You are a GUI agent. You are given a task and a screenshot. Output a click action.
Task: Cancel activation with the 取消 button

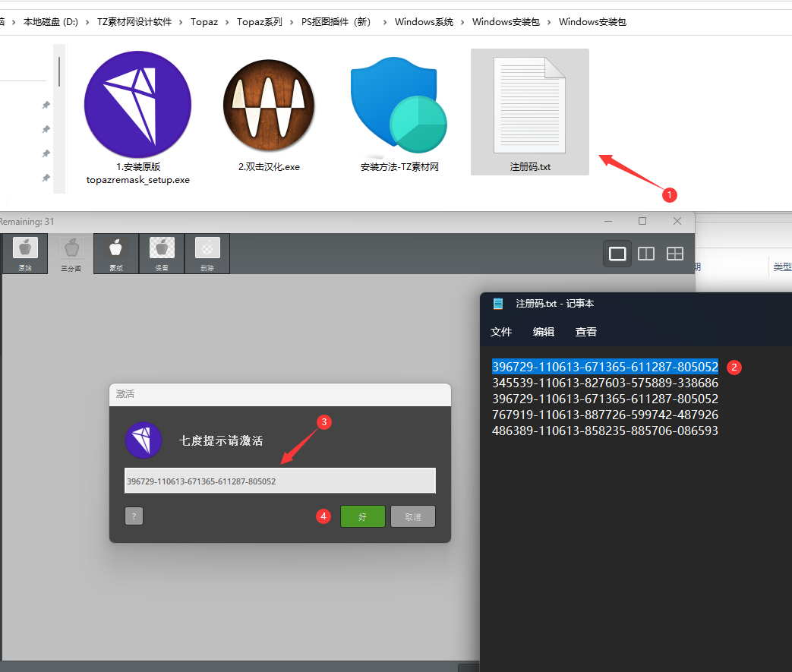pos(412,516)
